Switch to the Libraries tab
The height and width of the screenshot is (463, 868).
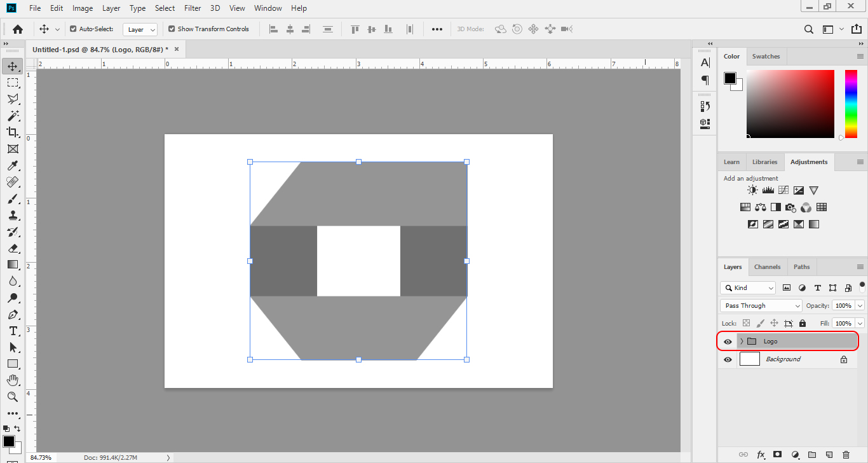tap(764, 162)
